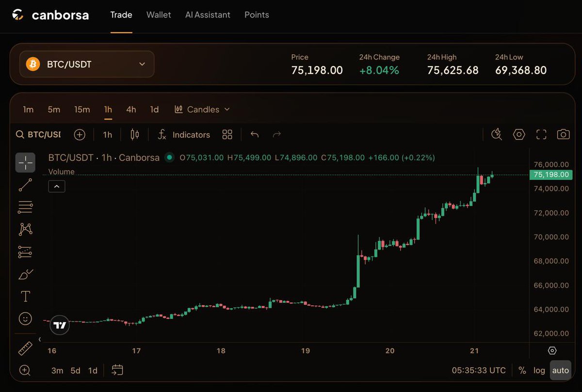Open chart settings hexagon icon
This screenshot has width=582, height=392.
pyautogui.click(x=519, y=135)
